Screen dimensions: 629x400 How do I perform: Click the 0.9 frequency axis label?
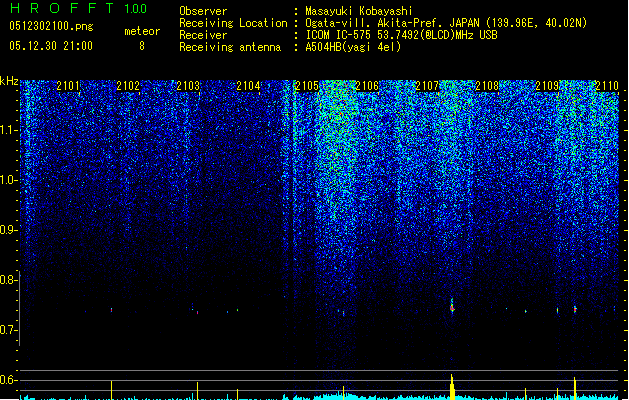point(8,230)
